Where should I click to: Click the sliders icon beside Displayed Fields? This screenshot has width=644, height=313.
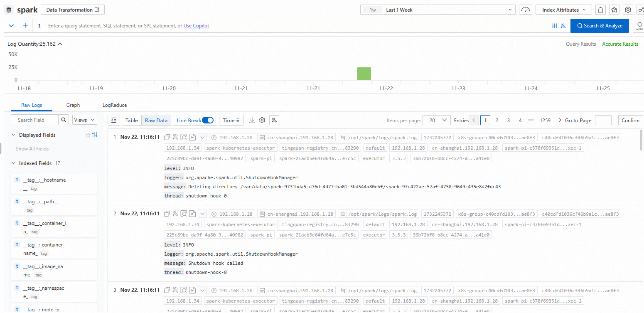[x=95, y=135]
